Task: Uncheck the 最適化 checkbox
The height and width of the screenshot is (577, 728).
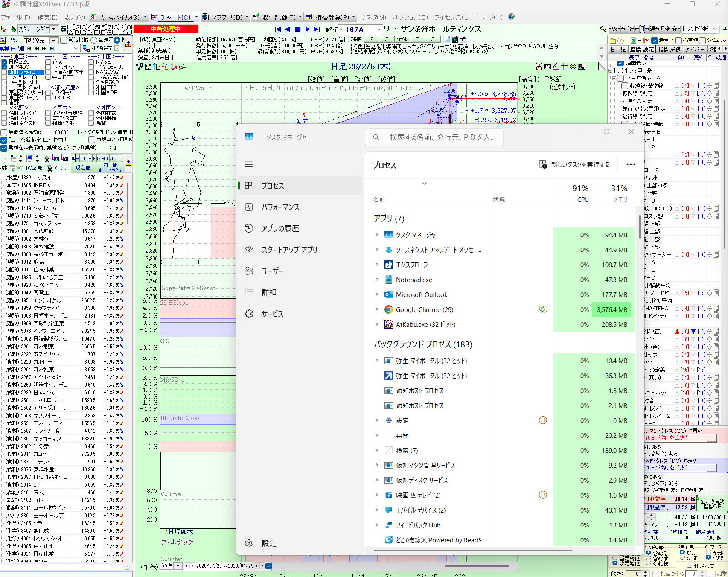Action: (x=655, y=40)
